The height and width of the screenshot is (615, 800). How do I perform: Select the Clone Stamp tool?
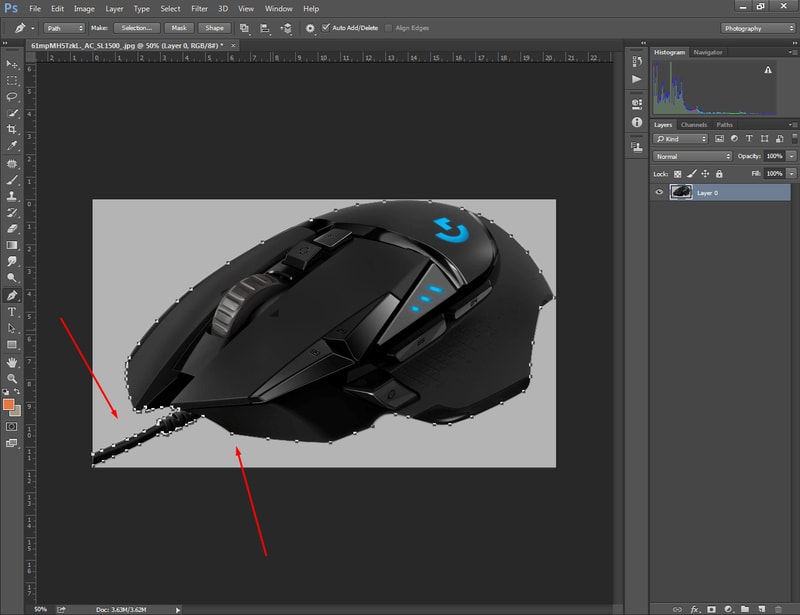point(11,196)
